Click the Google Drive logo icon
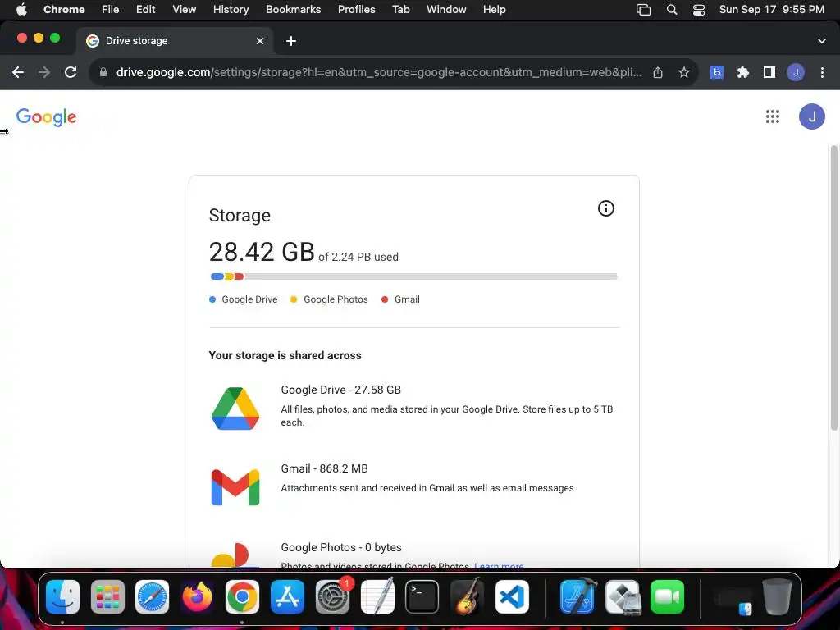The image size is (840, 630). tap(235, 409)
